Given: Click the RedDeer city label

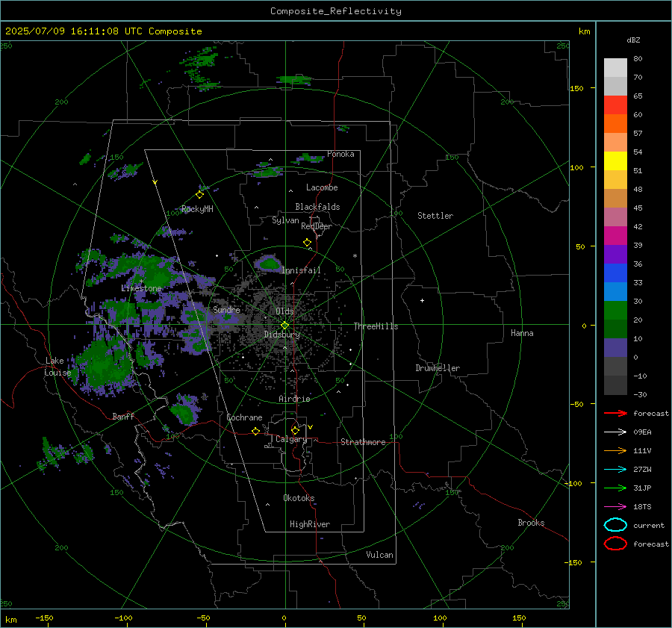Looking at the screenshot, I should click(x=317, y=226).
